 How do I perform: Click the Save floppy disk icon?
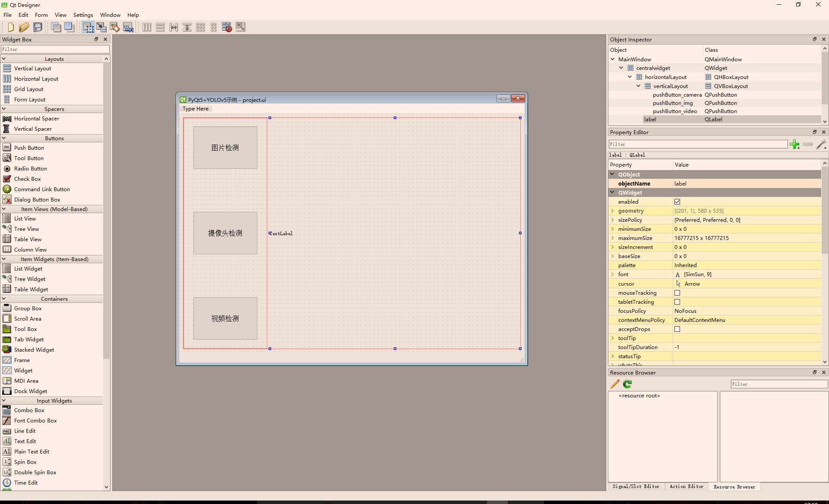click(x=38, y=27)
